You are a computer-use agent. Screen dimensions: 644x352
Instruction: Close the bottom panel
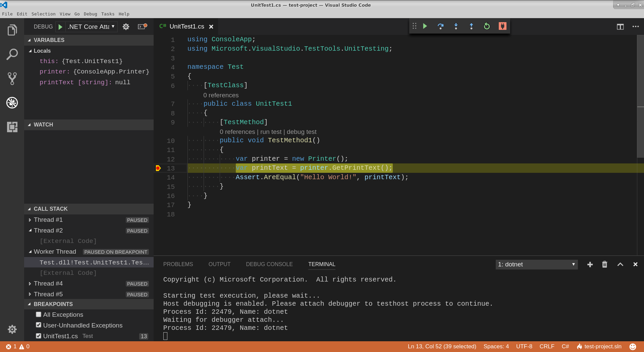[x=635, y=264]
